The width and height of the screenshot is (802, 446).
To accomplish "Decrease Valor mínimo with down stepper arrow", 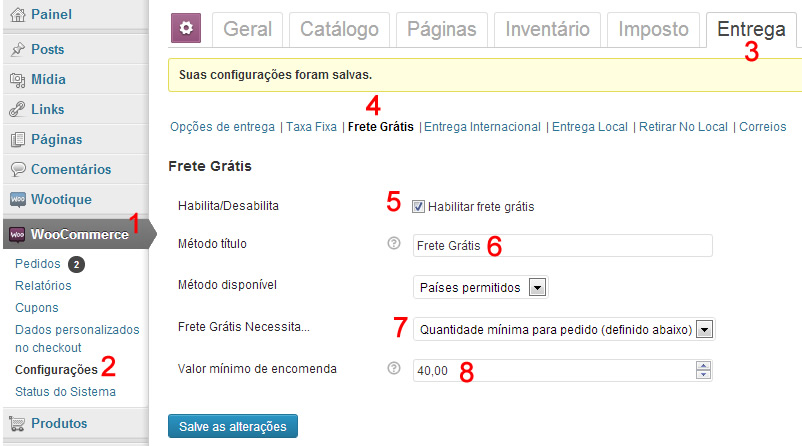I will tap(703, 374).
